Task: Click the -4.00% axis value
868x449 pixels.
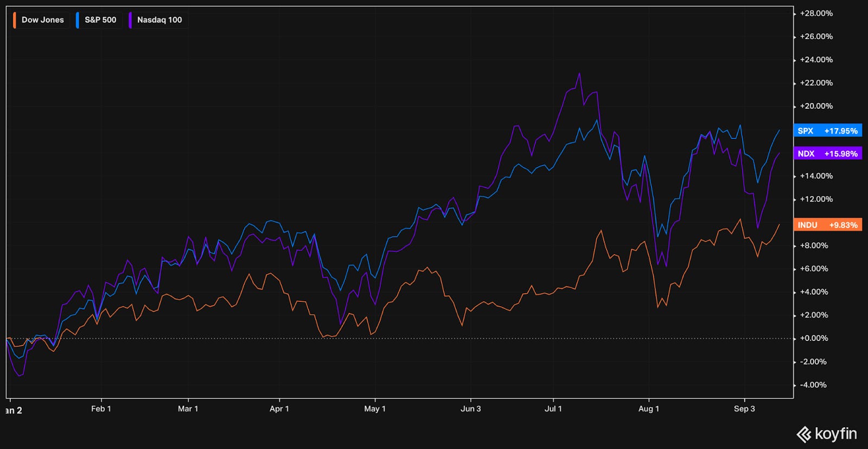Action: [x=814, y=385]
